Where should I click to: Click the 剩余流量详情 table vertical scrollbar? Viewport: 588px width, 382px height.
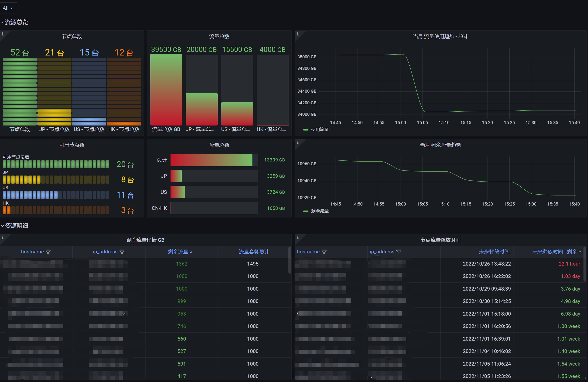(290, 261)
